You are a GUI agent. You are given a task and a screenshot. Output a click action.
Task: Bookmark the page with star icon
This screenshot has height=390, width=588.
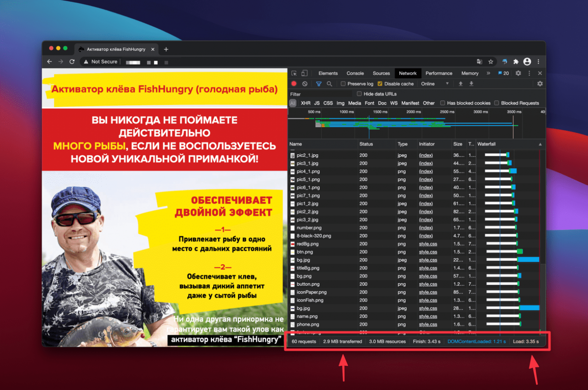click(491, 61)
